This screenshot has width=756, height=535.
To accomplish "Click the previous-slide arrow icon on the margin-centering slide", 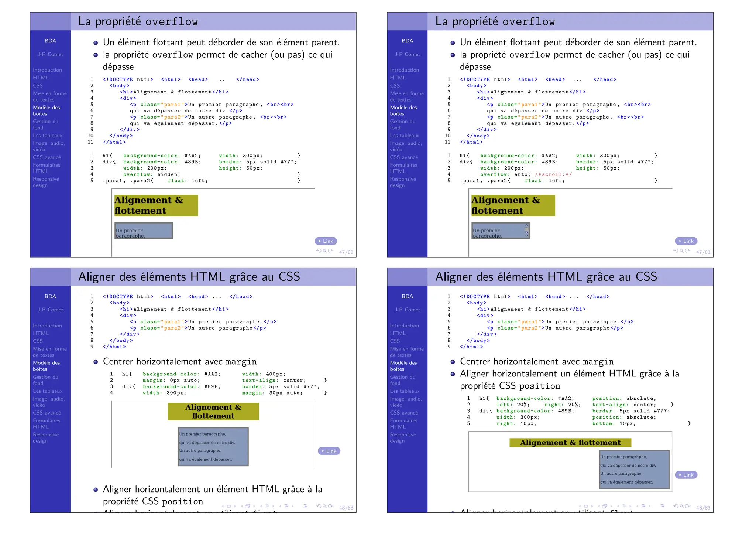I will pyautogui.click(x=223, y=506).
